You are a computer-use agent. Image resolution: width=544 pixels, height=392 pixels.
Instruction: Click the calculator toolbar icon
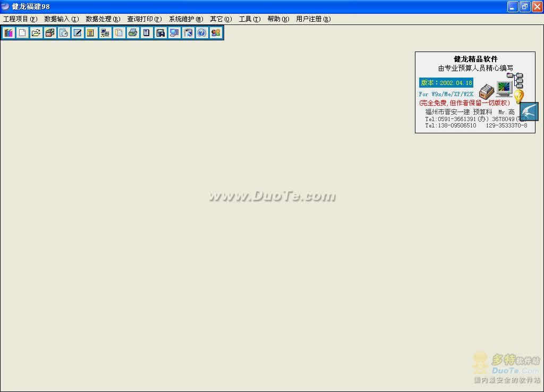coord(147,33)
